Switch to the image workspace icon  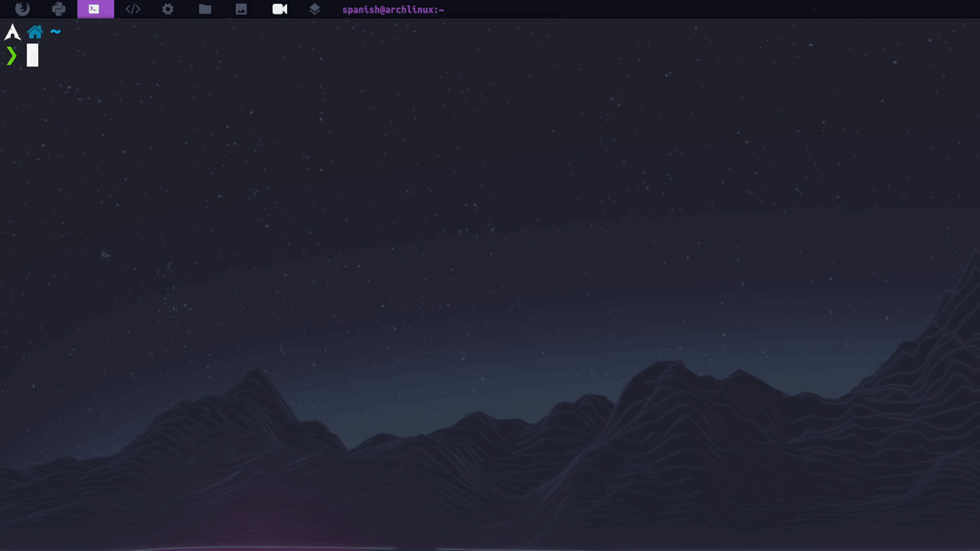pyautogui.click(x=241, y=9)
